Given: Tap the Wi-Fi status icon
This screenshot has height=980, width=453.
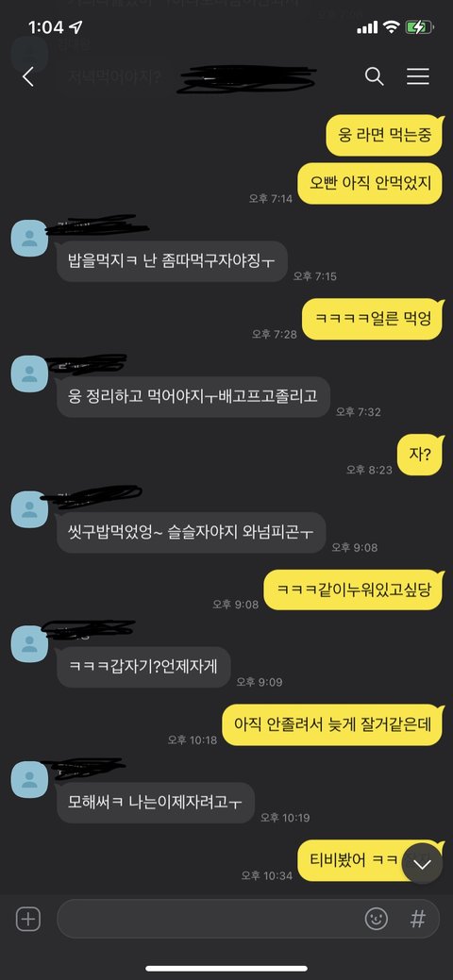Looking at the screenshot, I should (x=392, y=26).
